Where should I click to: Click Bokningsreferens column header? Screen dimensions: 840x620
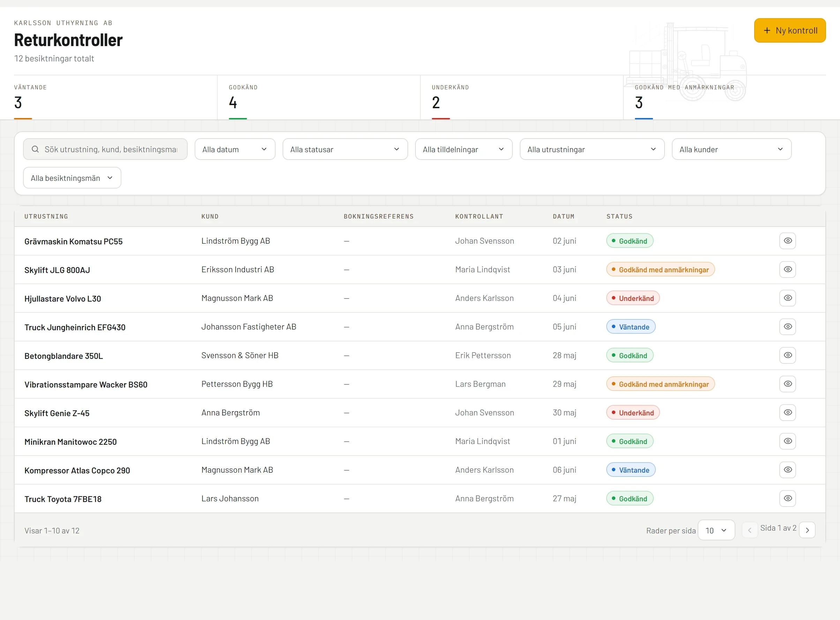(x=378, y=216)
